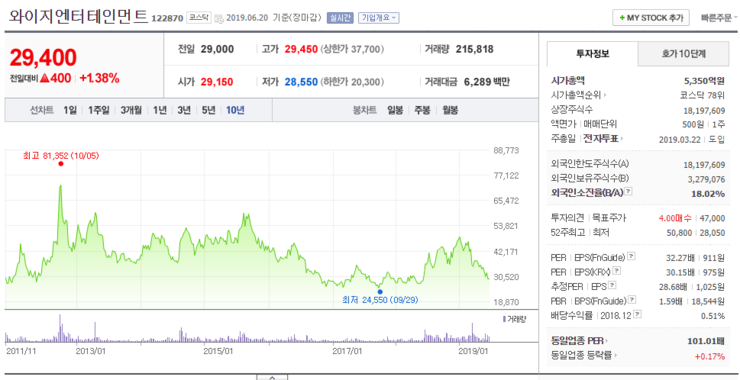This screenshot has width=740, height=380.
Task: Show the 주봉 candlestick chart
Action: (422, 110)
